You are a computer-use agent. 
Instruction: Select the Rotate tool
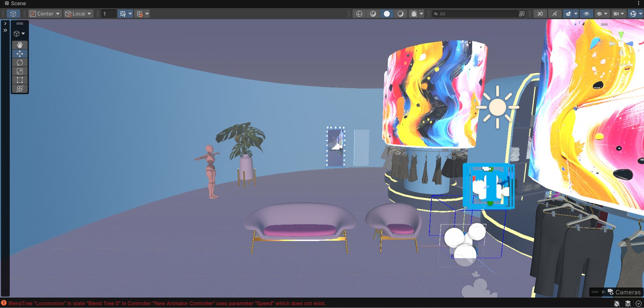20,62
